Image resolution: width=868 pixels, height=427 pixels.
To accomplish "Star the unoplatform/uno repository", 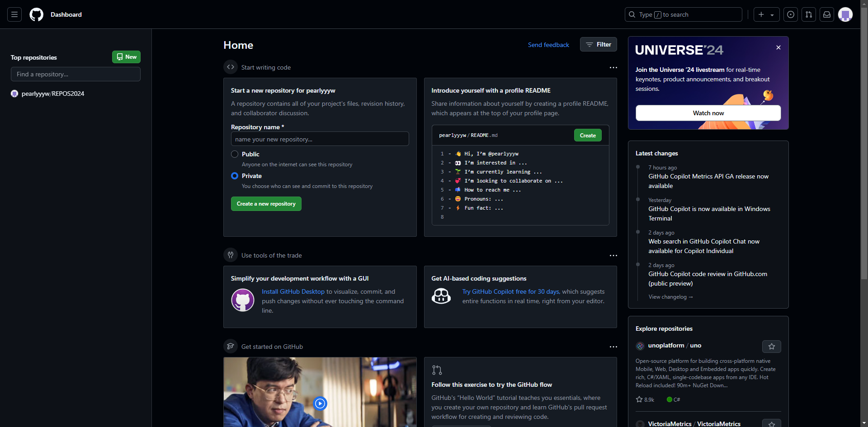I will 772,347.
